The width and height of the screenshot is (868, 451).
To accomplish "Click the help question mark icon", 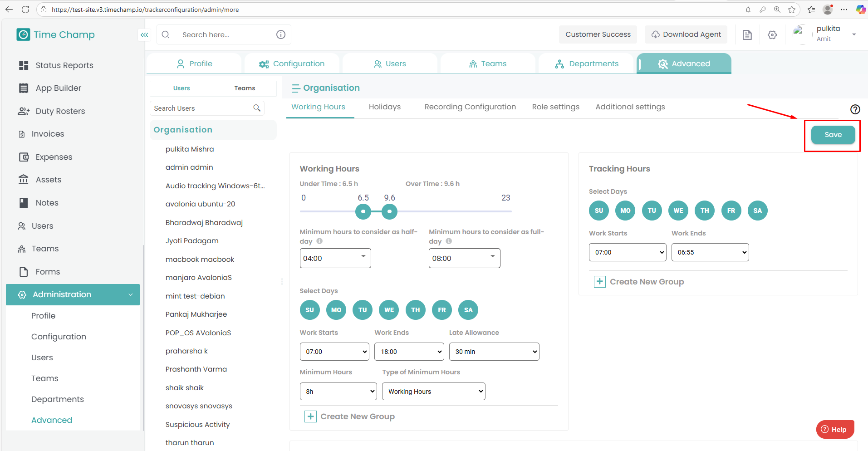I will [x=855, y=109].
